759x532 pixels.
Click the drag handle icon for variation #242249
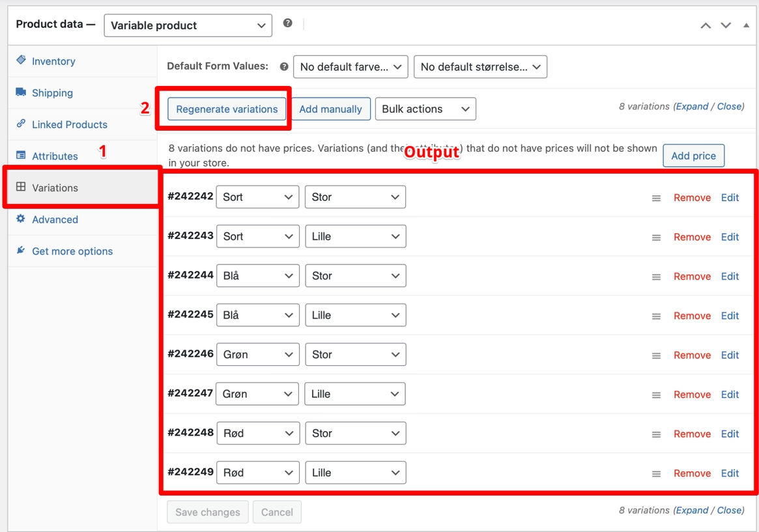[656, 473]
